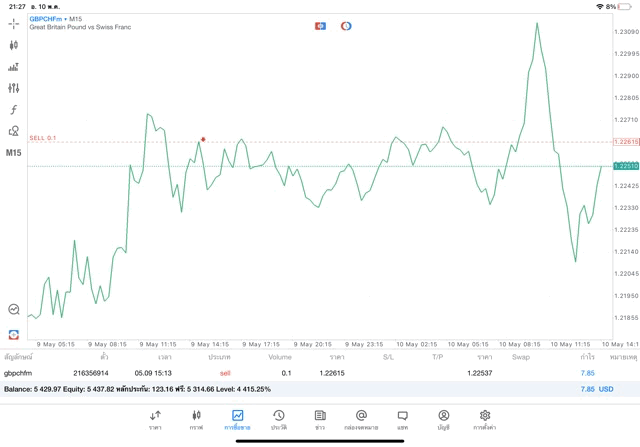
Task: Open the Chat bubble tab
Action: (402, 418)
